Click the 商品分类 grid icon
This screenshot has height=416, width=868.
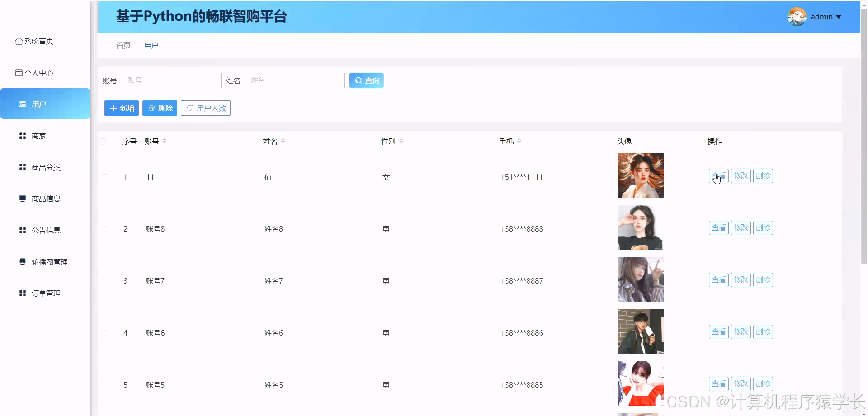coord(23,167)
